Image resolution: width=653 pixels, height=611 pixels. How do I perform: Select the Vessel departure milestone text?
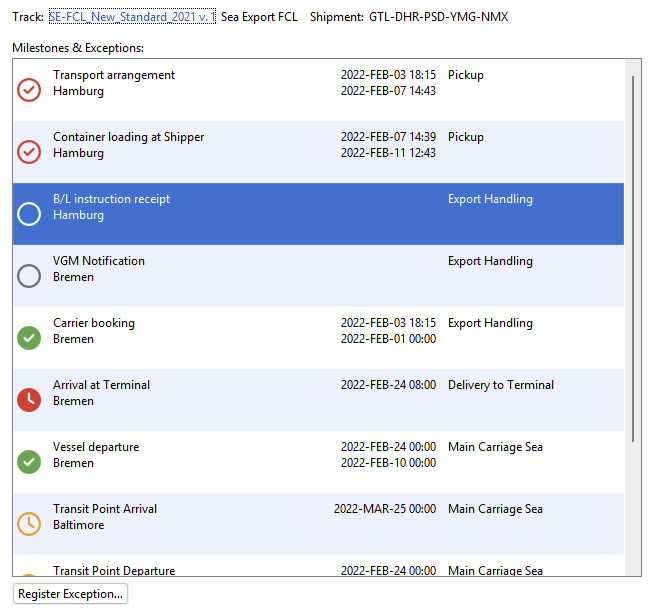point(96,447)
